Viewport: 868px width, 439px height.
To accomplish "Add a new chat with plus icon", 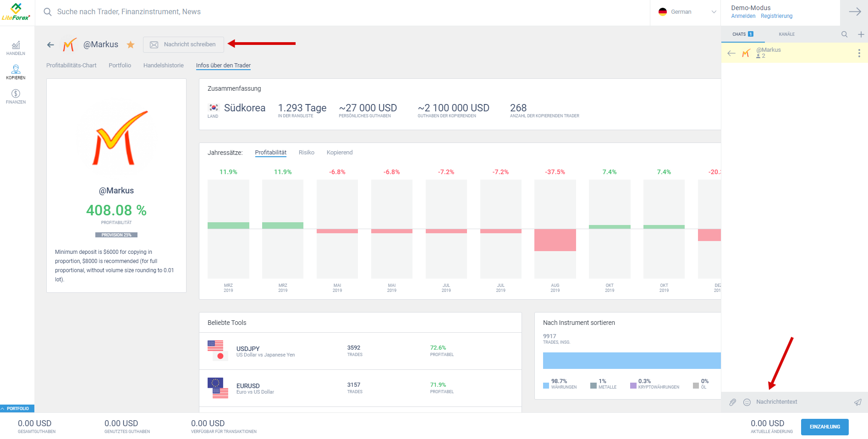I will pyautogui.click(x=861, y=34).
